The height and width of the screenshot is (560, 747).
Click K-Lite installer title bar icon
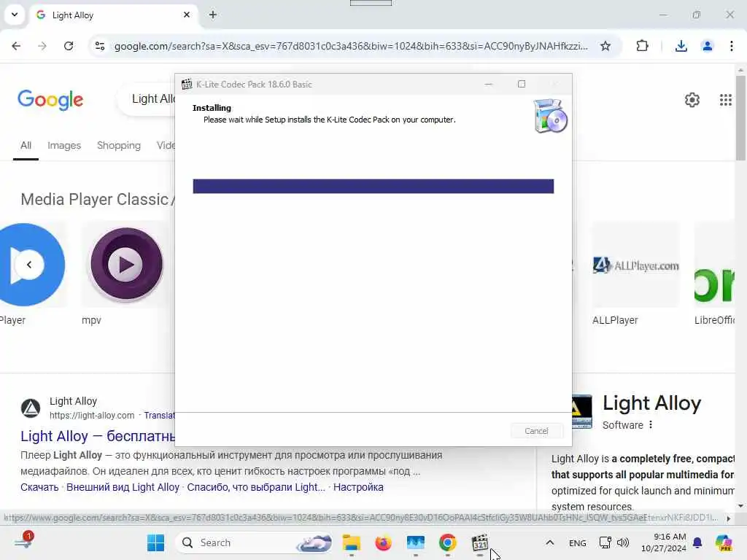point(187,85)
